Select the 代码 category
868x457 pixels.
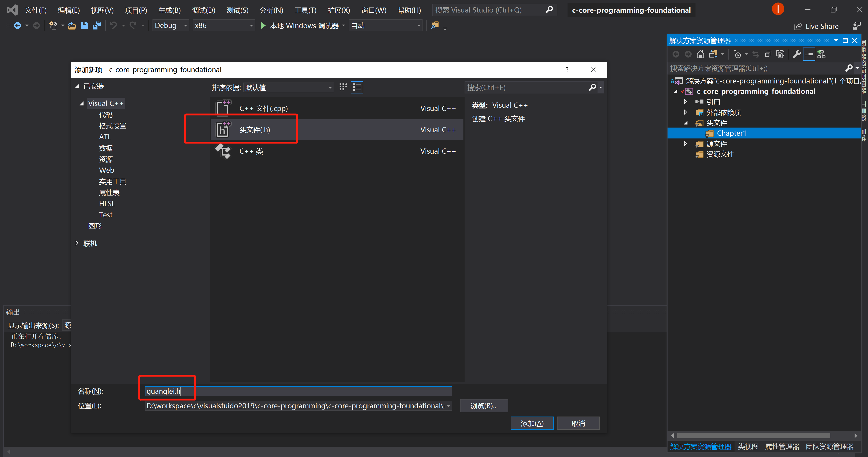[x=106, y=115]
